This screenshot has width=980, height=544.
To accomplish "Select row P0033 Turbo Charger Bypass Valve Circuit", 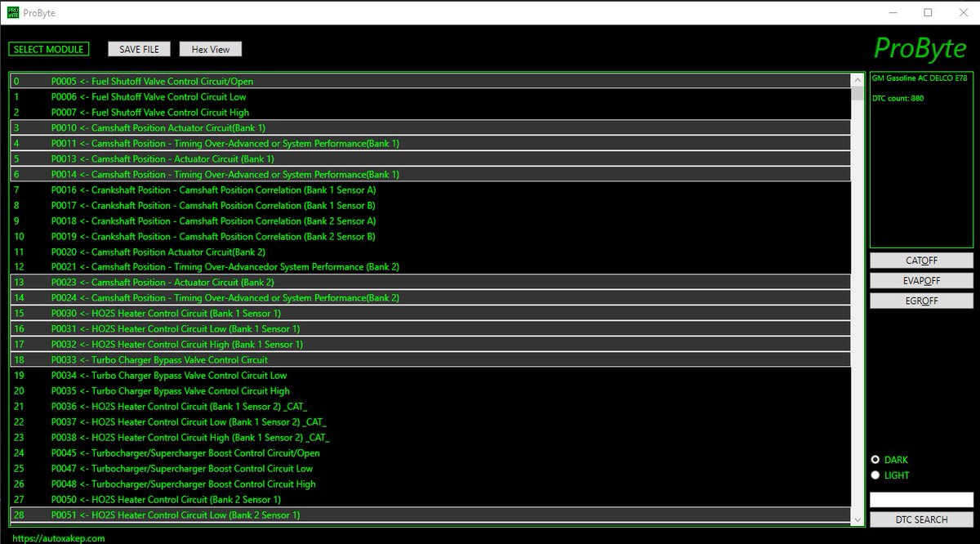I will point(430,360).
